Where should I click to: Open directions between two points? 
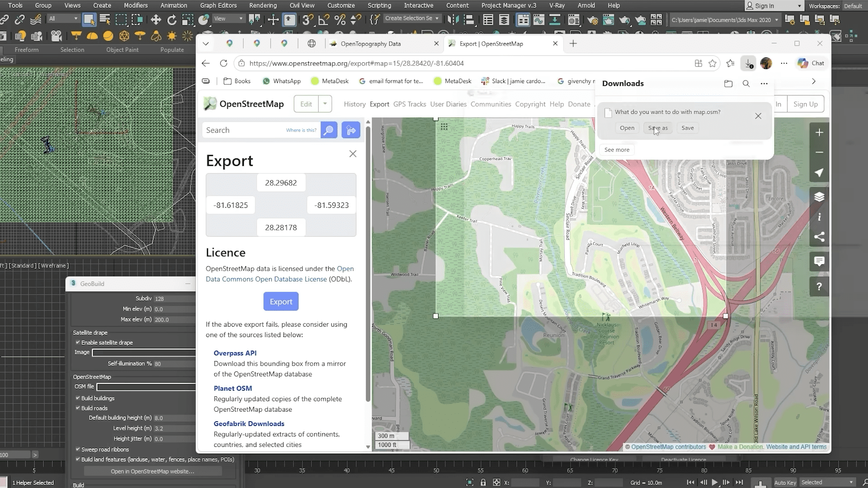click(x=351, y=130)
